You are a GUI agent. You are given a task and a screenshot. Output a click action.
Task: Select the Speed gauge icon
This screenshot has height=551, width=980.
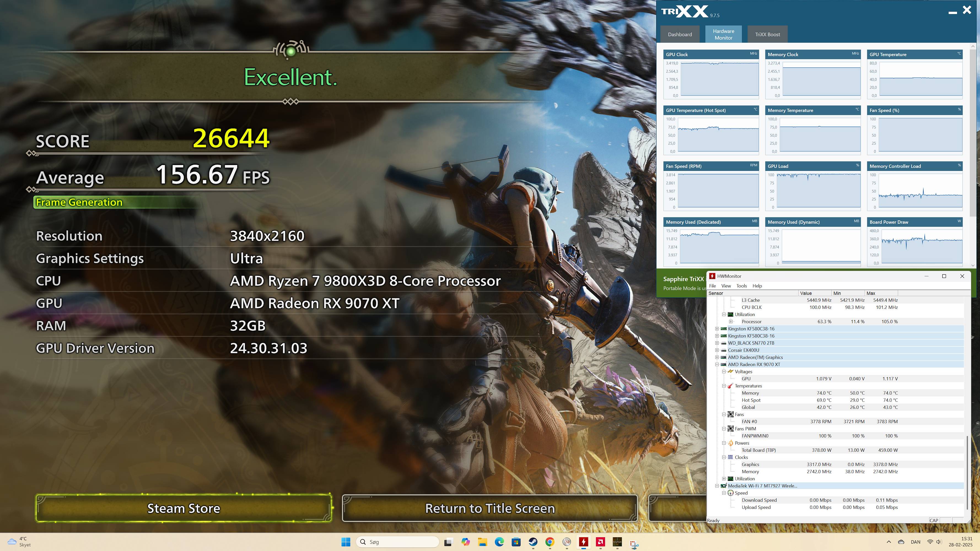(730, 493)
